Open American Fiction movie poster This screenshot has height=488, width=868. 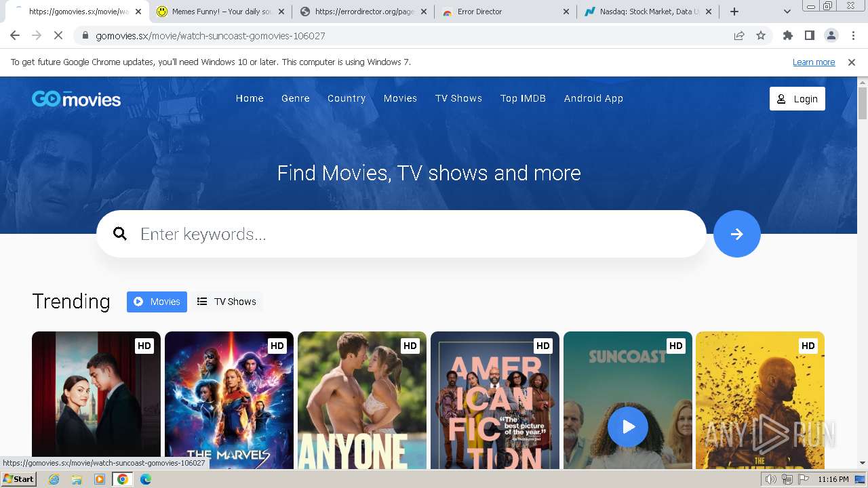(x=495, y=400)
